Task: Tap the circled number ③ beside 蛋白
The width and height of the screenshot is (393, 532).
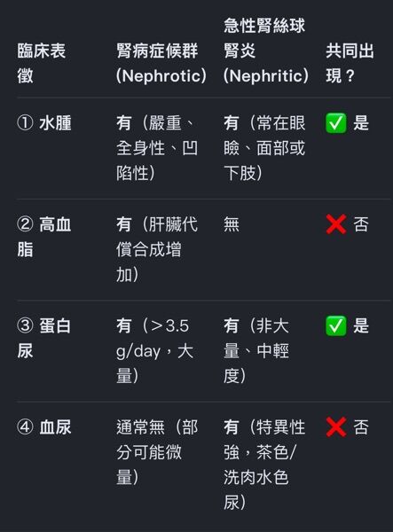Action: point(25,325)
